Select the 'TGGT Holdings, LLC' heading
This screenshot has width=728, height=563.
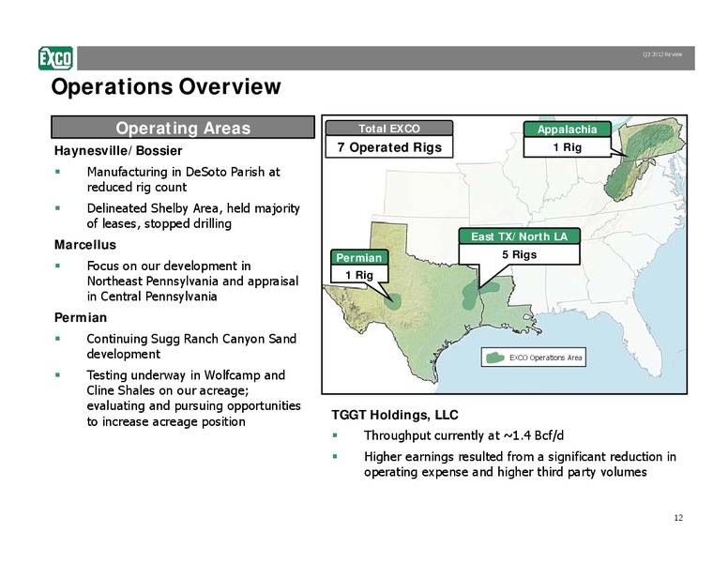(x=395, y=415)
